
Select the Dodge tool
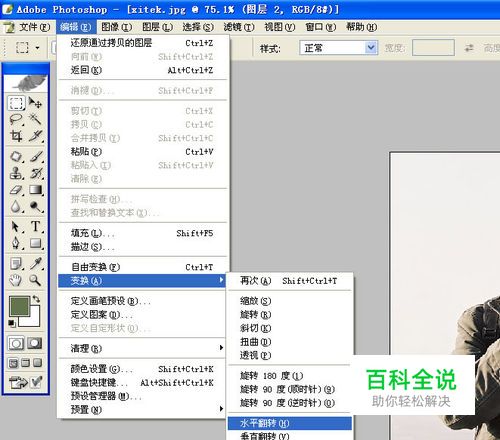pos(35,207)
